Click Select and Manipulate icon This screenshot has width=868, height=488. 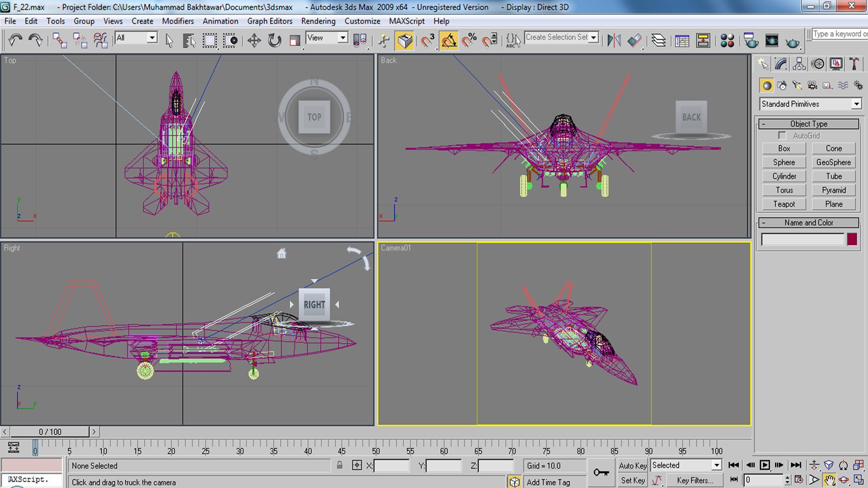(x=384, y=41)
